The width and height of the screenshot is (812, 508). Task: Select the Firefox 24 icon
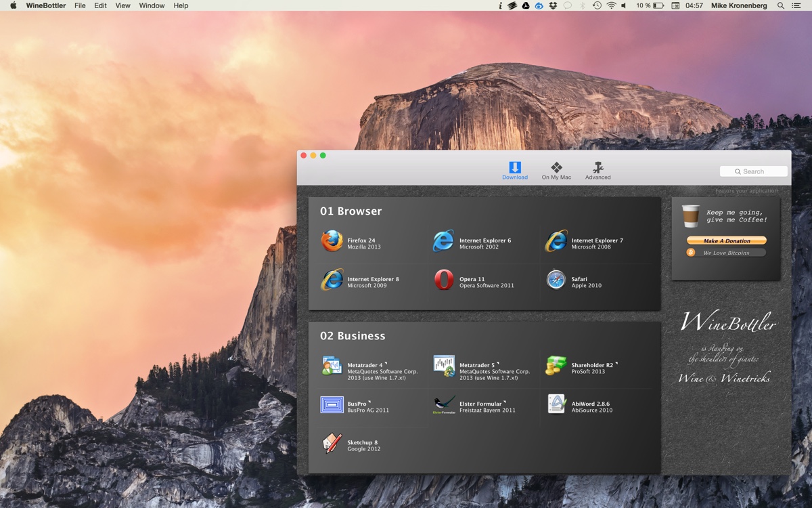click(x=332, y=240)
